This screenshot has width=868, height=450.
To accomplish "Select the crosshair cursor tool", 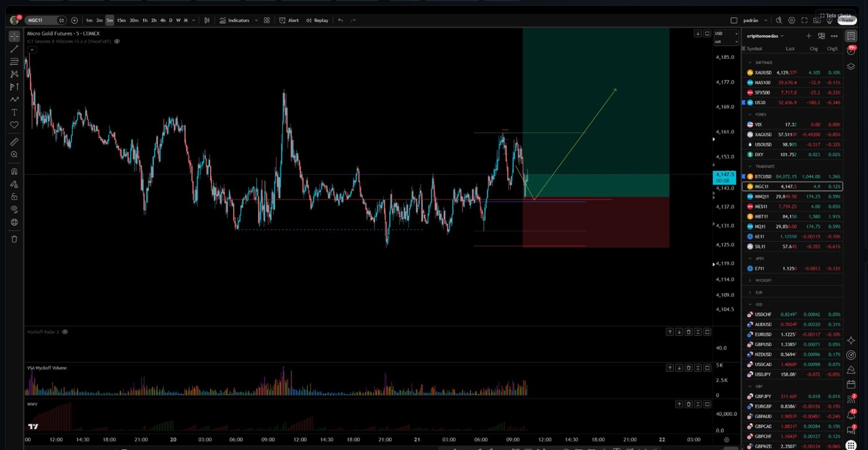I will tap(14, 36).
